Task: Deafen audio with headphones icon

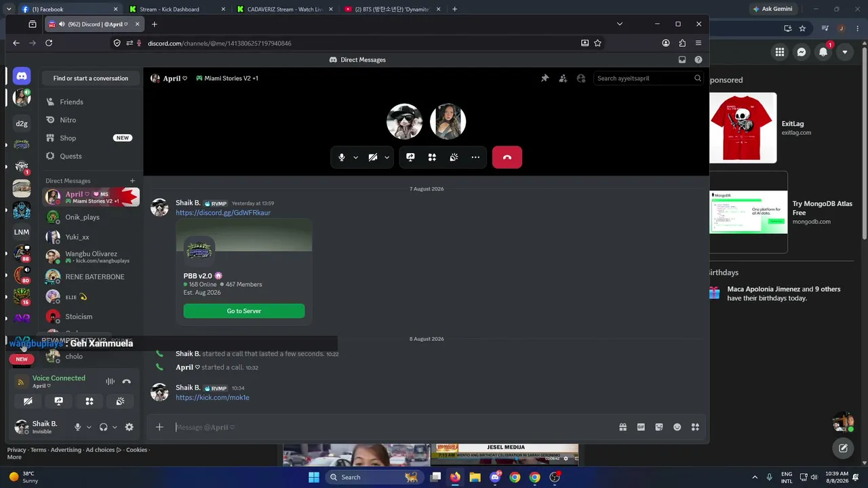Action: click(x=103, y=427)
